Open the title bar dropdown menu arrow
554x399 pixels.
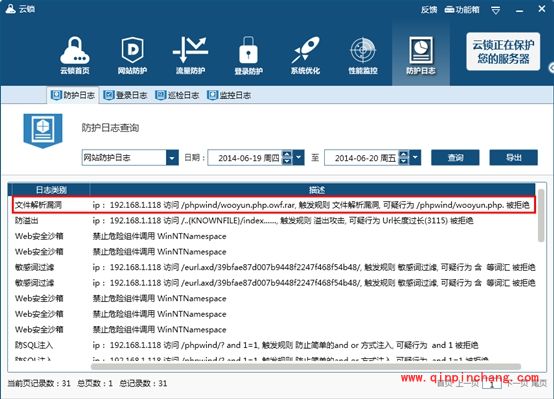496,10
